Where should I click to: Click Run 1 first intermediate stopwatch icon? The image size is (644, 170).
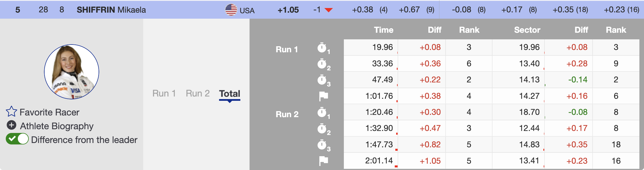[x=322, y=48]
